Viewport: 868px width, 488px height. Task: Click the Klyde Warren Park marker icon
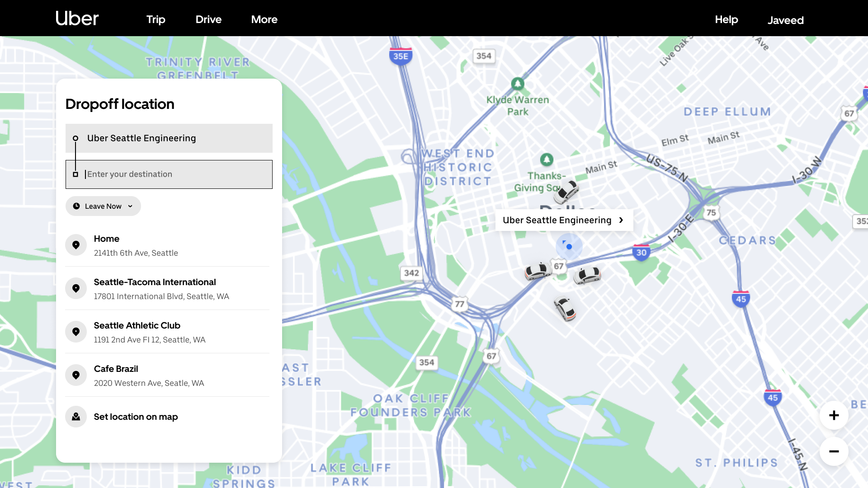pyautogui.click(x=518, y=84)
